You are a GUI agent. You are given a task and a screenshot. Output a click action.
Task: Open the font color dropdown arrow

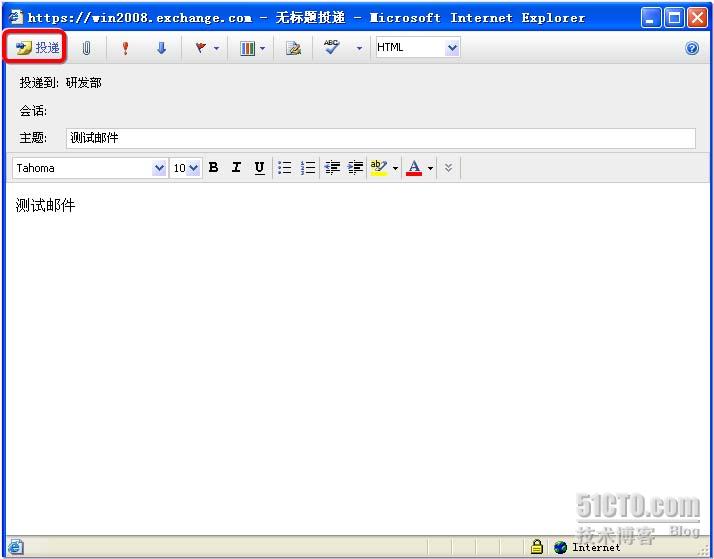click(430, 168)
